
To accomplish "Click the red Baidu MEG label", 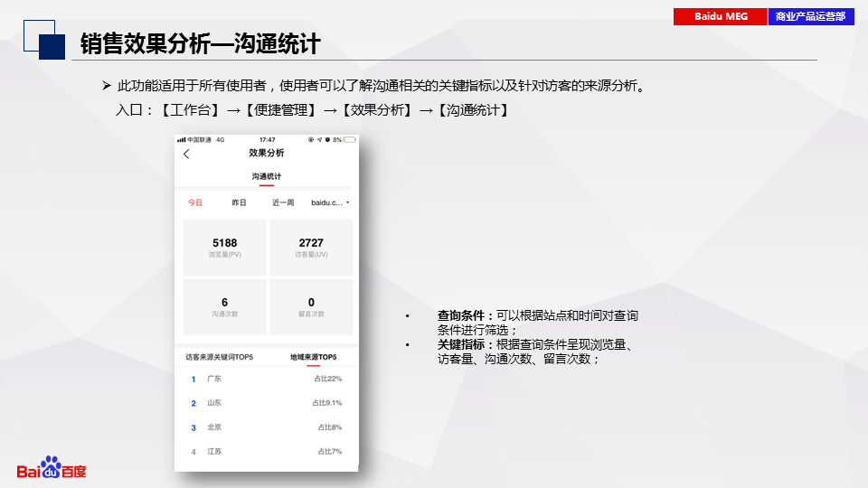I will 721,16.
